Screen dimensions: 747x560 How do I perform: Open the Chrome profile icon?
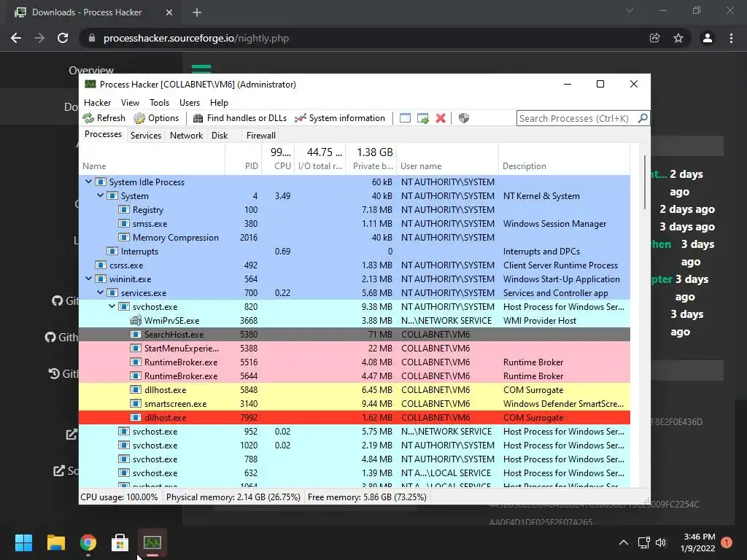tap(708, 38)
